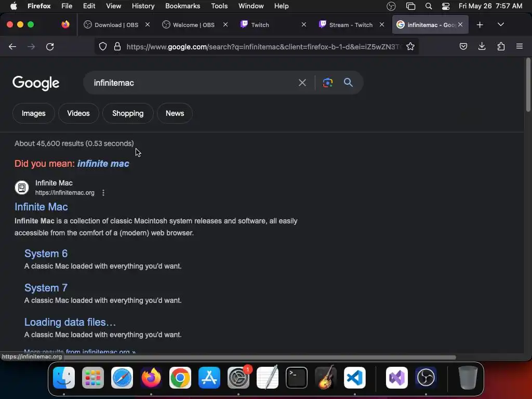
Task: Open the System 6 sitelink
Action: 46,254
